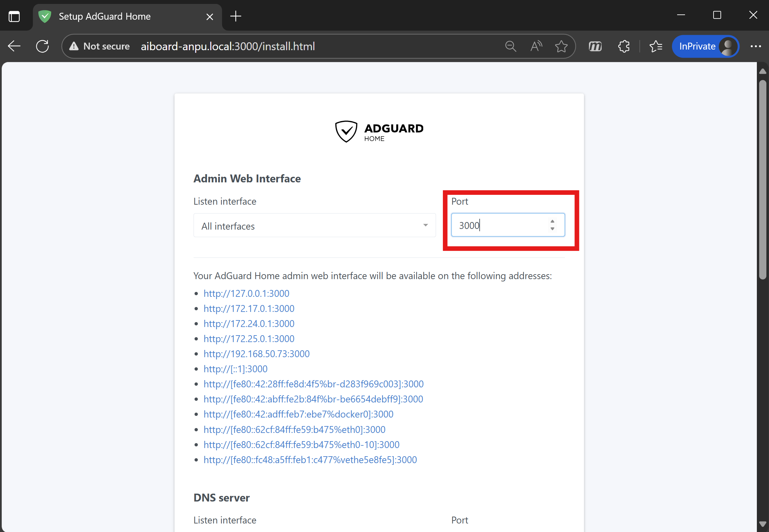Open the tab actions menu icon
Screen dimensions: 769x532
14,16
